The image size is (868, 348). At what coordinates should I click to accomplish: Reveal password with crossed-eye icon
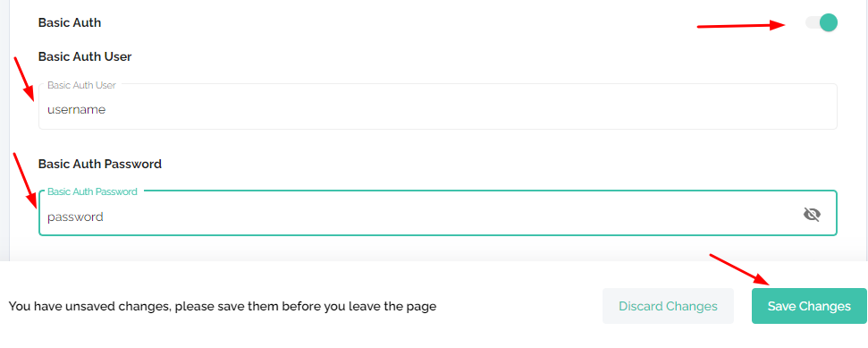[812, 215]
